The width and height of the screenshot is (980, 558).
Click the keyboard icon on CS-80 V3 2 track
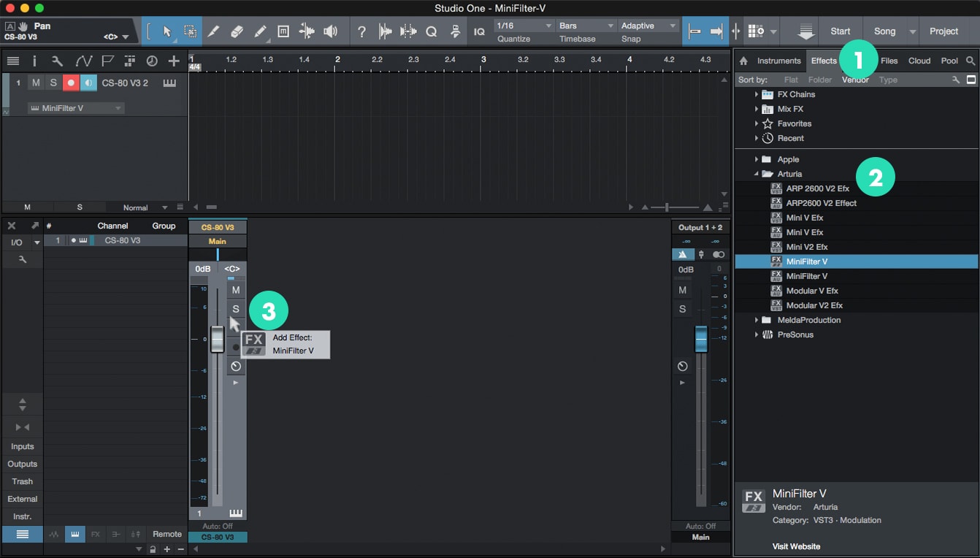pos(170,83)
